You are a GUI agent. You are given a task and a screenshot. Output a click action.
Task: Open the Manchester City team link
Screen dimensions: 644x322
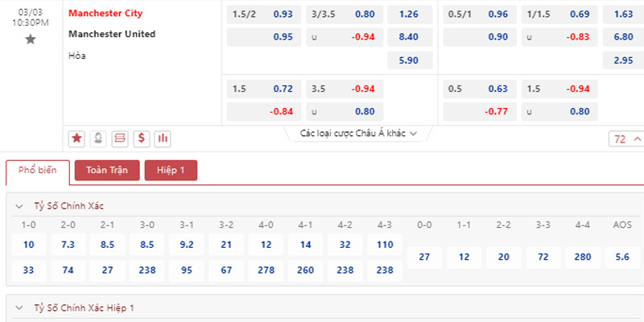tap(105, 13)
